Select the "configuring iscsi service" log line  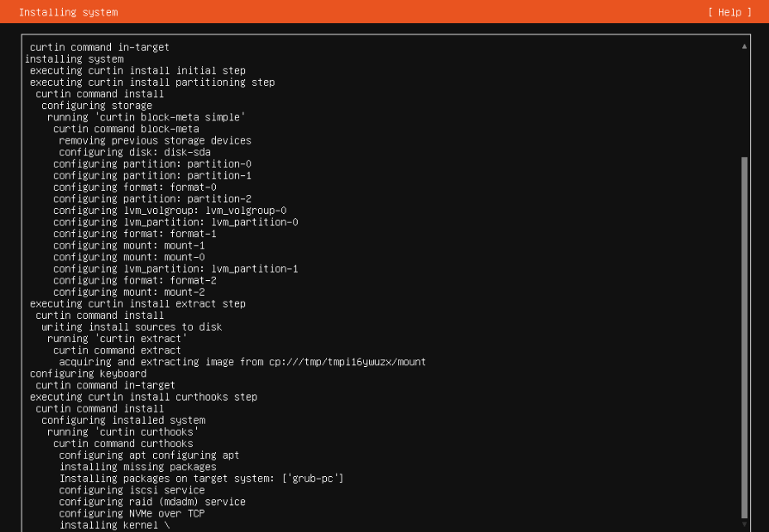132,490
